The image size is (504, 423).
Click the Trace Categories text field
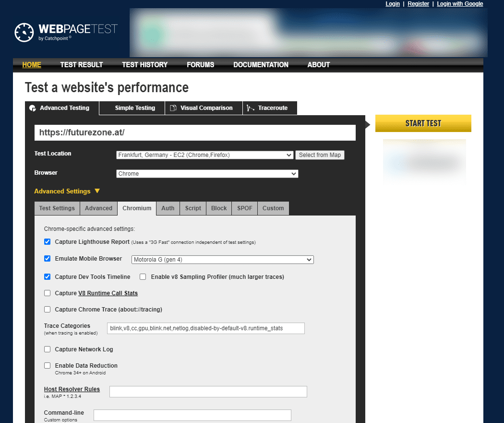click(x=206, y=328)
